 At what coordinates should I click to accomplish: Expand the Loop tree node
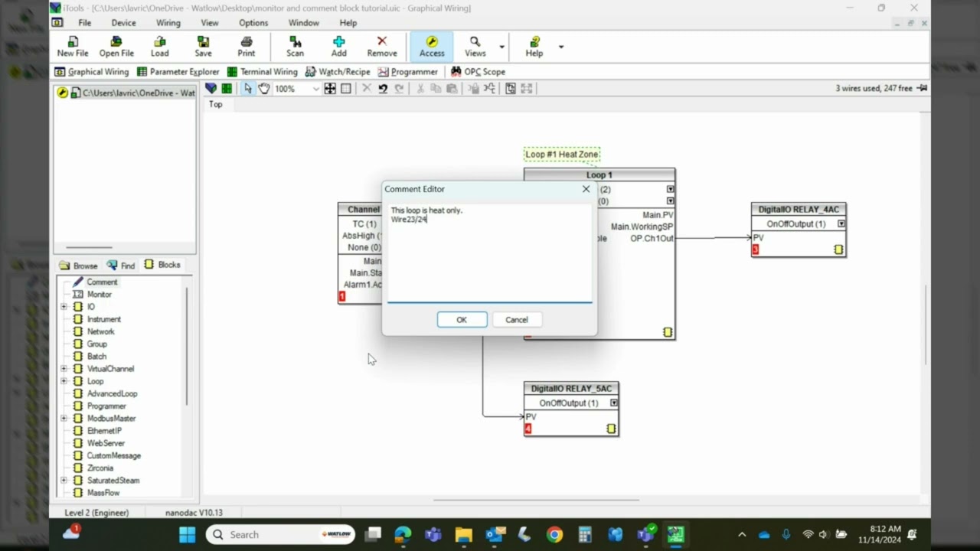click(64, 381)
